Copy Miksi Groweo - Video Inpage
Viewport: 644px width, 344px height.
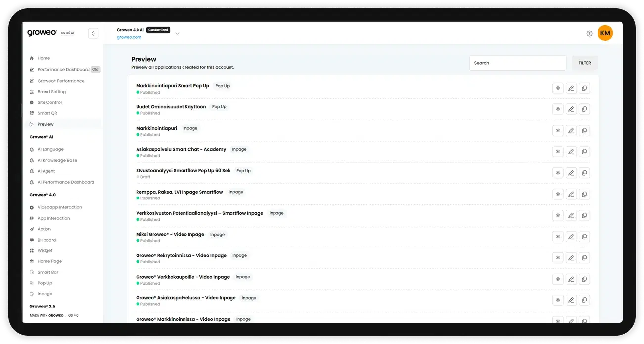(584, 237)
